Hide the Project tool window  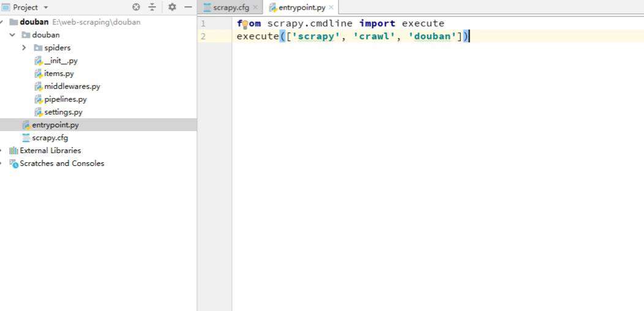(188, 7)
